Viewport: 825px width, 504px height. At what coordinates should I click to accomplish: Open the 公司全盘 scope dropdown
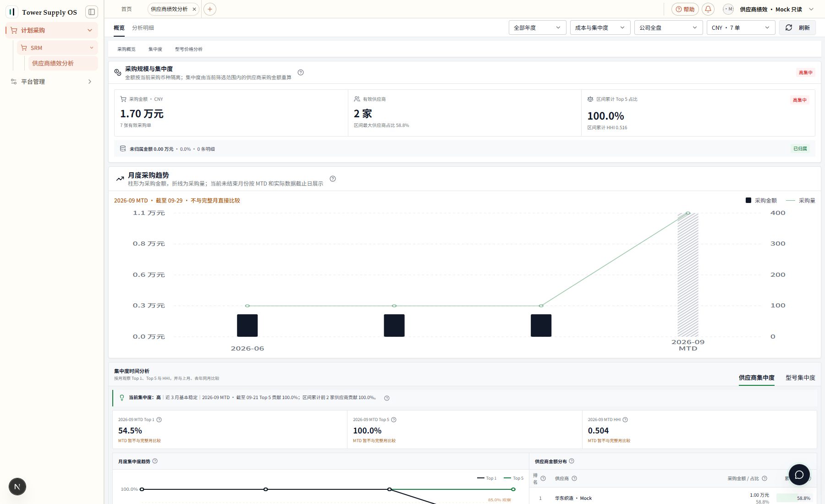[668, 27]
